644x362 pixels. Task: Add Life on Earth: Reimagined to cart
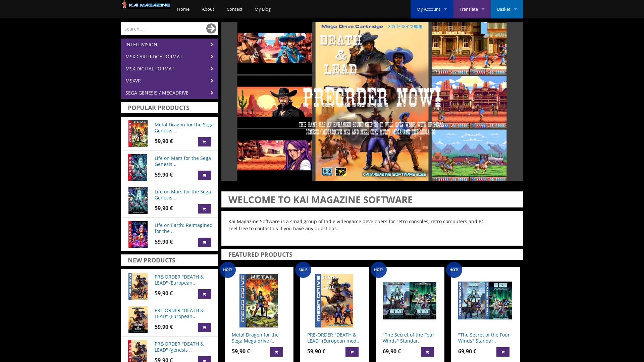click(204, 242)
